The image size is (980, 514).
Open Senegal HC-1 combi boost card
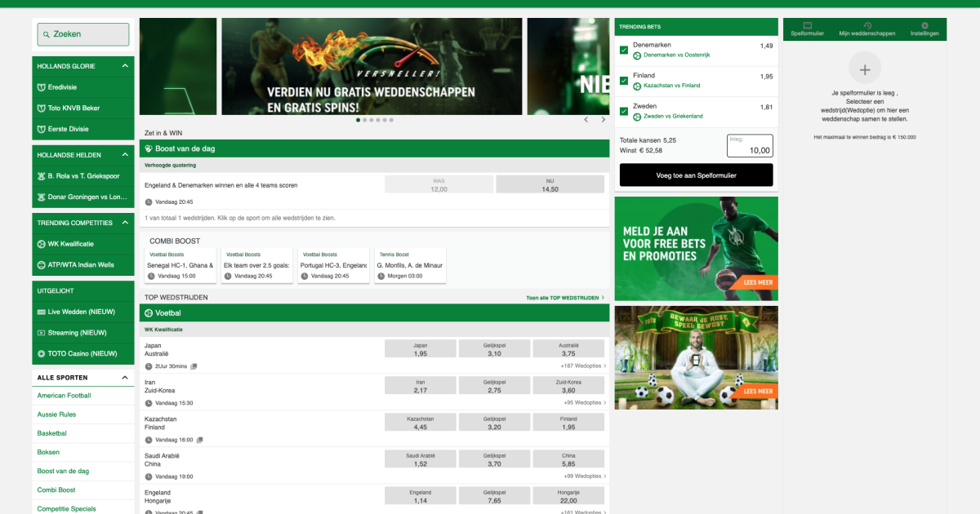[180, 265]
